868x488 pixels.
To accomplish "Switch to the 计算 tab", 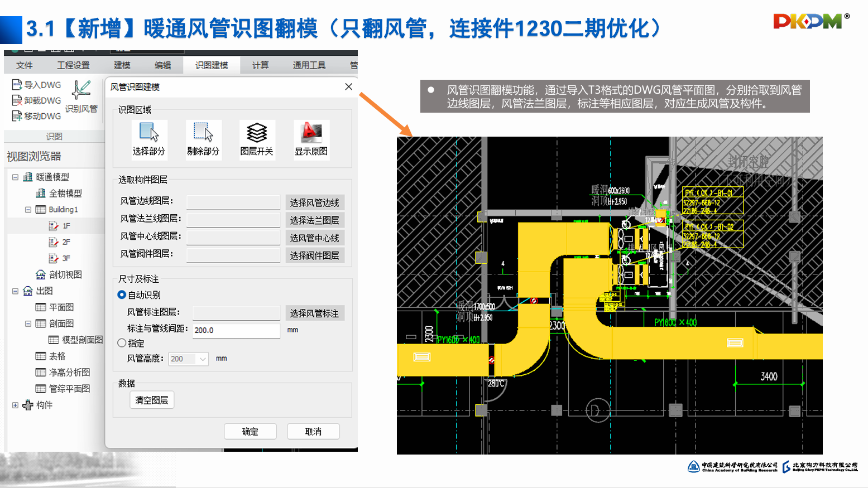I will click(x=260, y=65).
